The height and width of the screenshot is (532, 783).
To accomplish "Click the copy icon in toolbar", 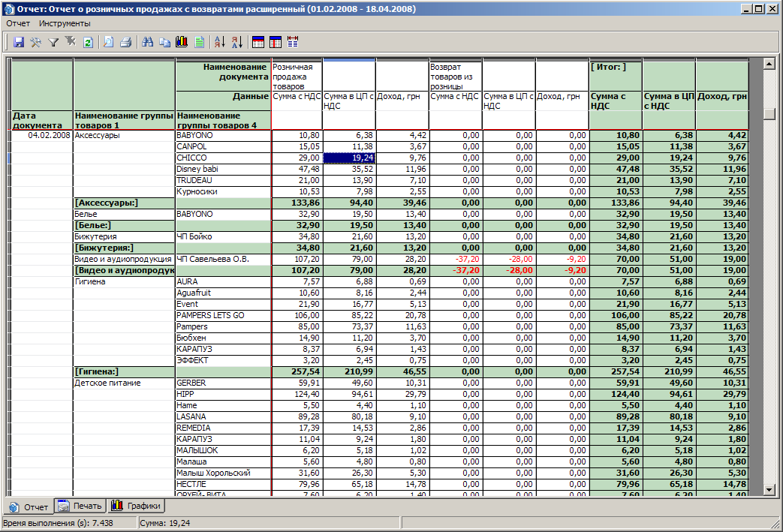I will [x=164, y=43].
